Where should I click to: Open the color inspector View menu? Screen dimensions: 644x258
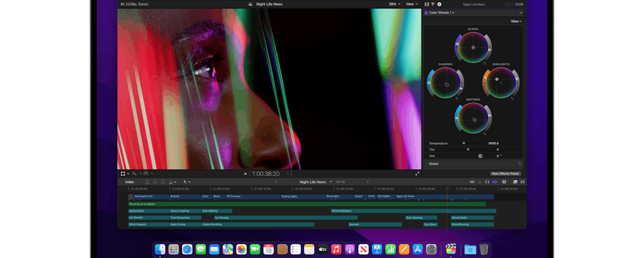[x=516, y=21]
